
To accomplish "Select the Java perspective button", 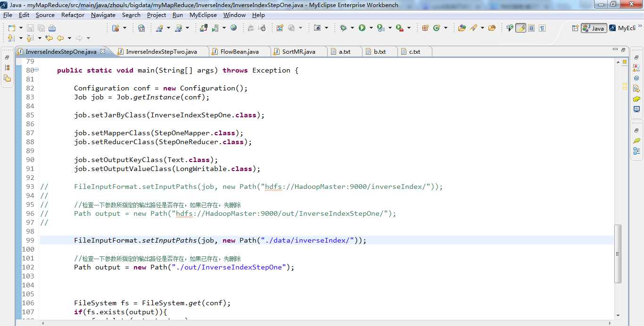I will coord(594,28).
